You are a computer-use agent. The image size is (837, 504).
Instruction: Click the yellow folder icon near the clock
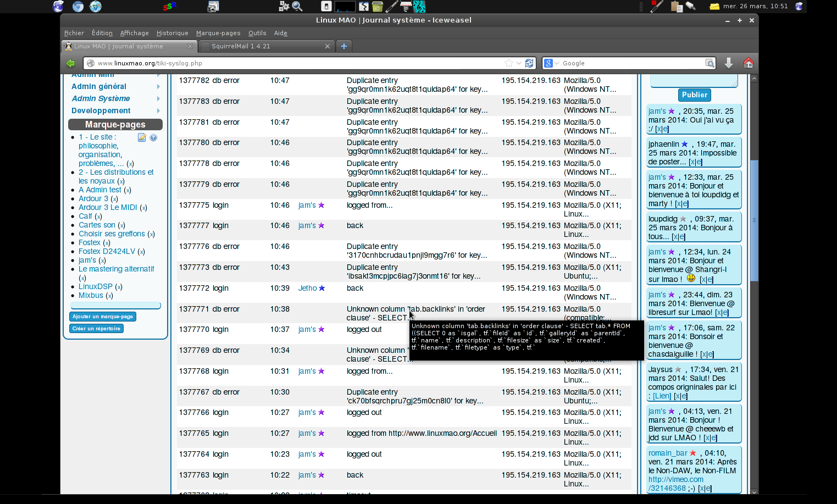[714, 7]
